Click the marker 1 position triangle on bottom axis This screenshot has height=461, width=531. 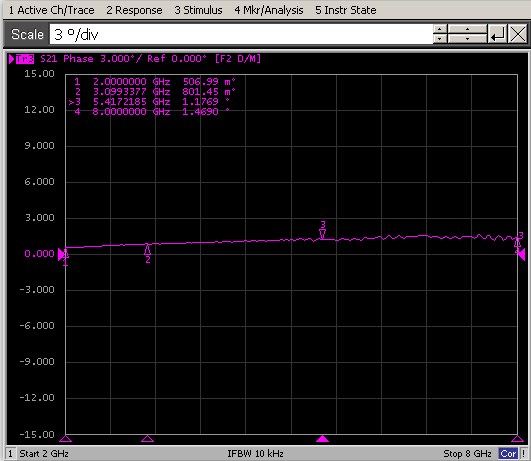(66, 439)
